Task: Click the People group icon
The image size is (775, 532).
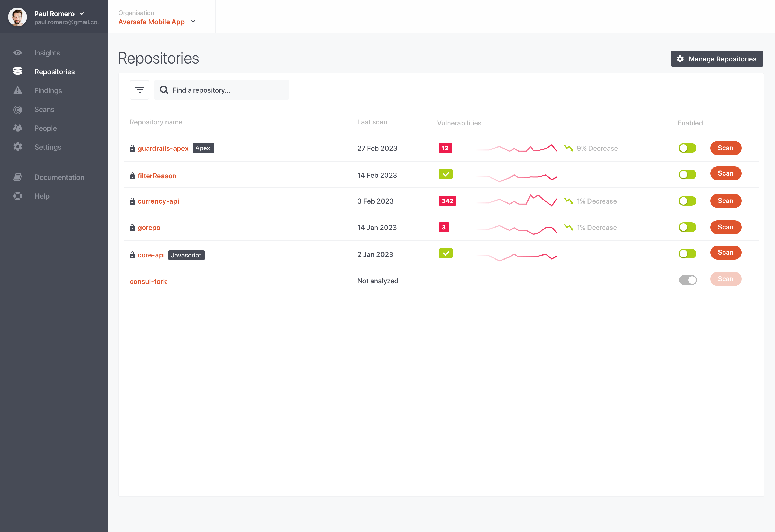Action: [18, 128]
